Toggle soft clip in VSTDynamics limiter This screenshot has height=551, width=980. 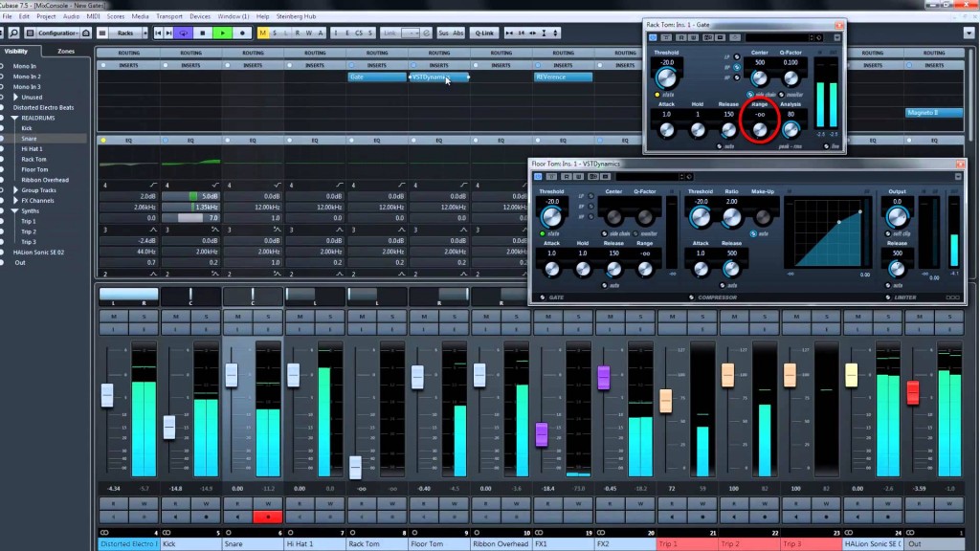[x=888, y=233]
